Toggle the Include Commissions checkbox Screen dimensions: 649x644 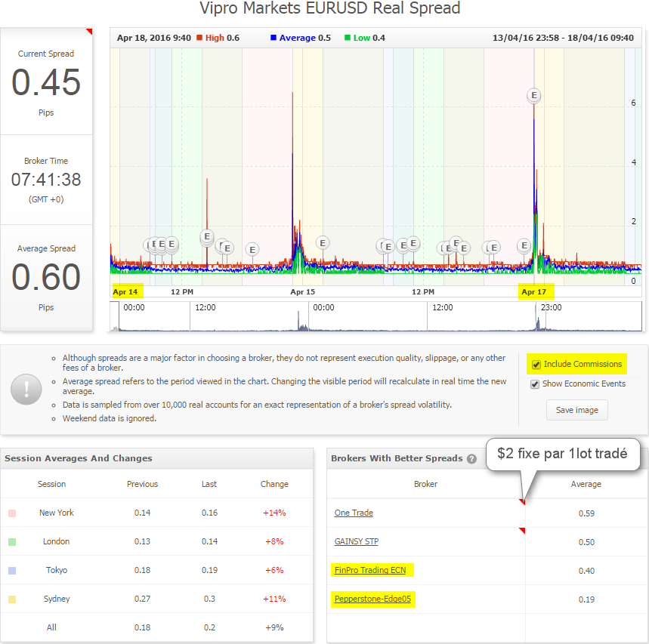[x=536, y=365]
